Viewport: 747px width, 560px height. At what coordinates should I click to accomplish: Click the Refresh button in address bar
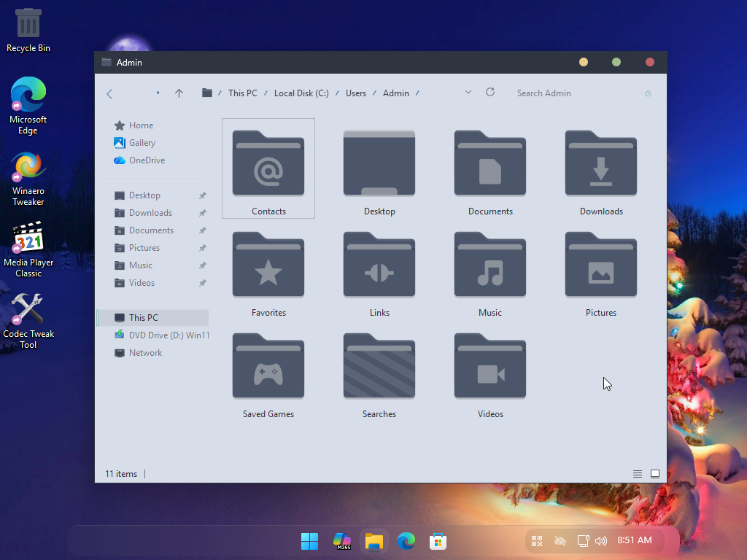click(x=490, y=93)
